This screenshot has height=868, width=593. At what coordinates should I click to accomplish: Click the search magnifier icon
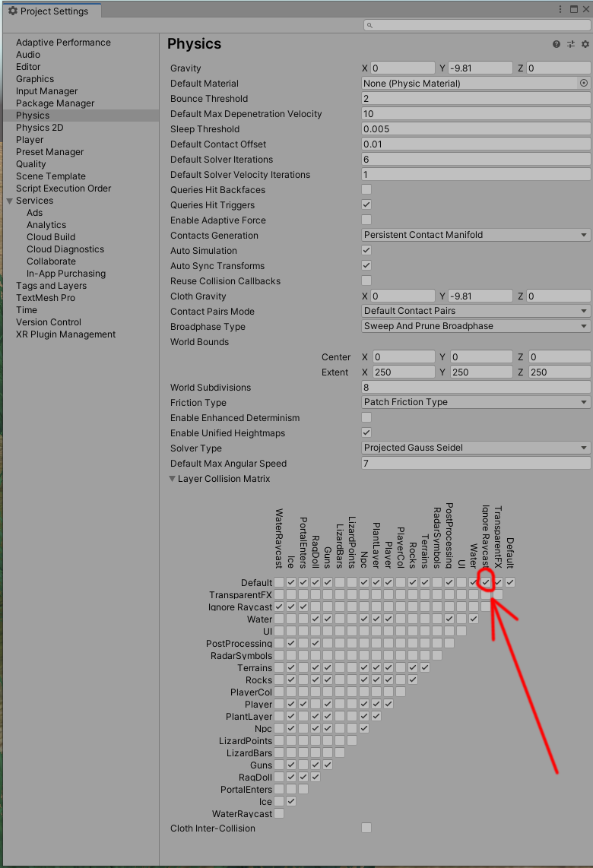[x=369, y=26]
